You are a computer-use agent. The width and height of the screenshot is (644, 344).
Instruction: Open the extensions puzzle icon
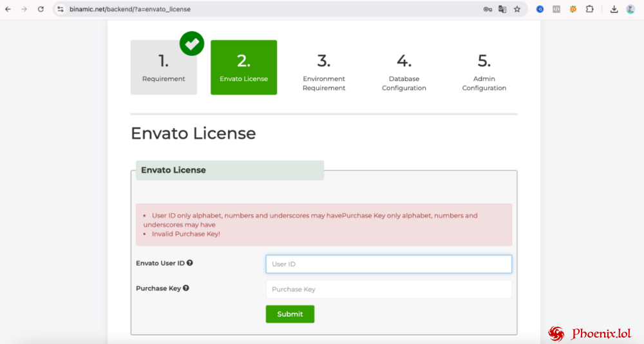point(589,9)
